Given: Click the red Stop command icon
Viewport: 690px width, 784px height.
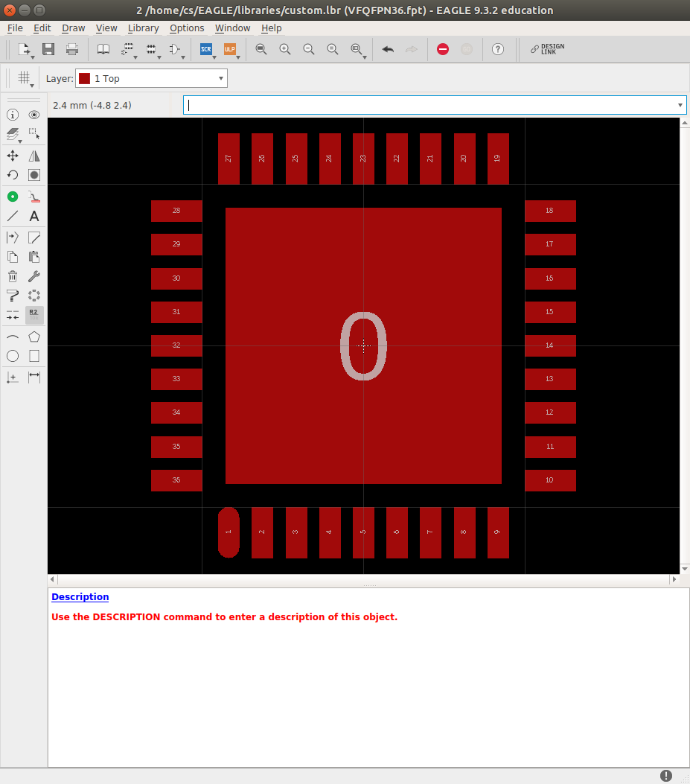Looking at the screenshot, I should pyautogui.click(x=442, y=49).
